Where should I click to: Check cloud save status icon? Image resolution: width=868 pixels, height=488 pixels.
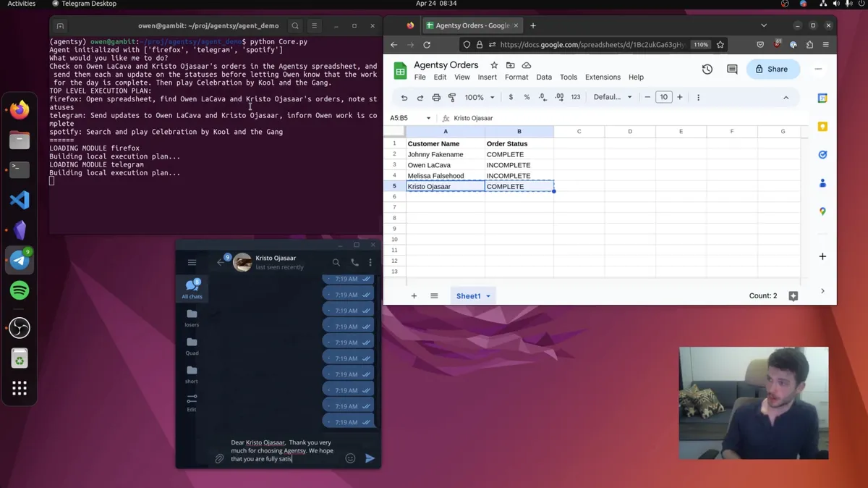tap(527, 65)
